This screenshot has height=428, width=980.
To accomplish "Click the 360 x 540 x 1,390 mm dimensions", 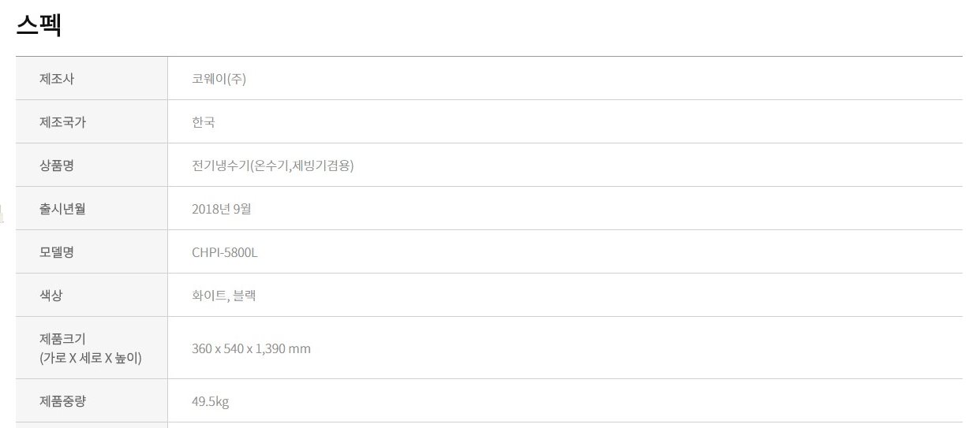I will coord(251,348).
